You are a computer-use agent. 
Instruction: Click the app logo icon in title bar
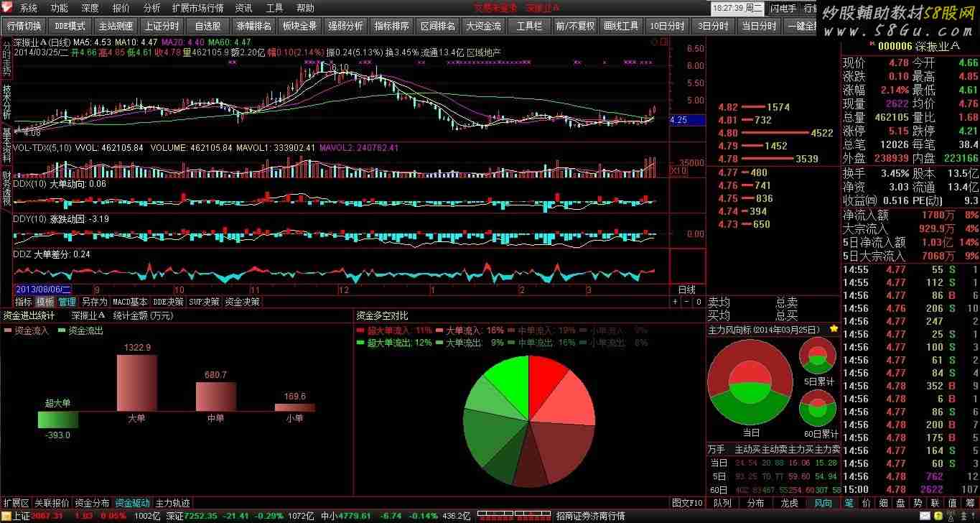pos(7,8)
